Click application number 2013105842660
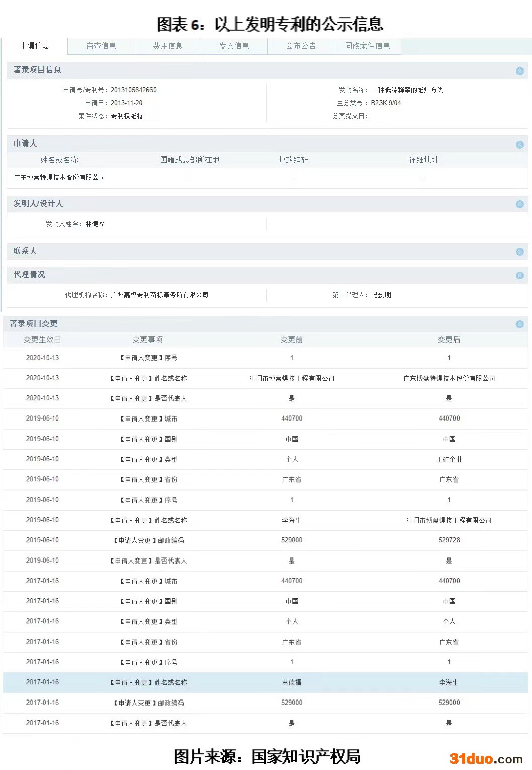 coord(133,90)
